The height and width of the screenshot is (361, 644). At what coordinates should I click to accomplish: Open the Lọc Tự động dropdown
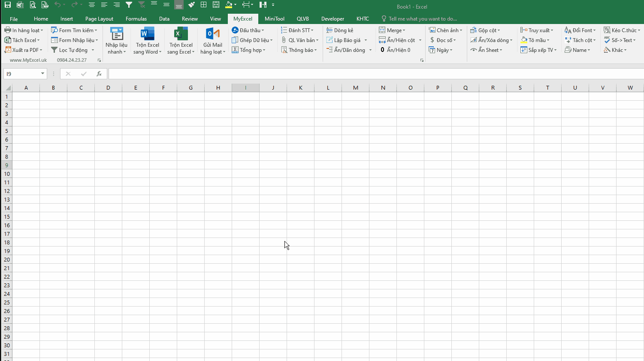tap(73, 50)
